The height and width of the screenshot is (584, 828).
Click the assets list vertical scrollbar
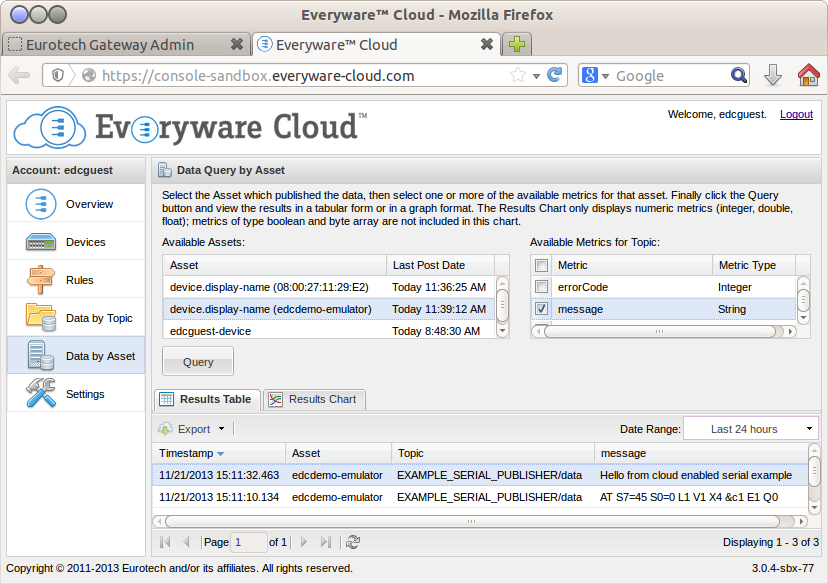(x=502, y=304)
